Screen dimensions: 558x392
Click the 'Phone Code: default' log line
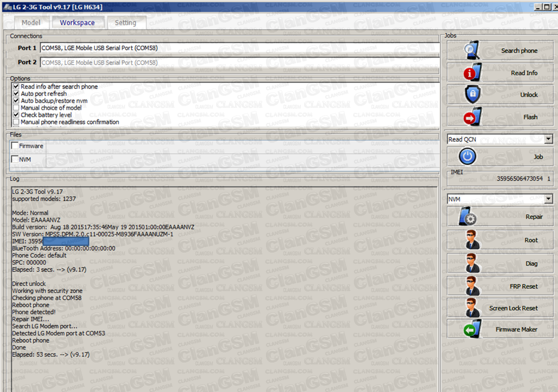point(39,255)
